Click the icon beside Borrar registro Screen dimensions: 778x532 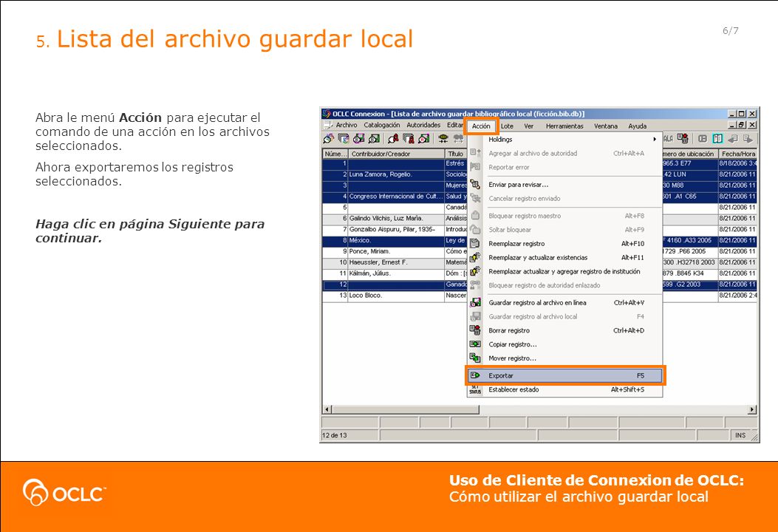(475, 330)
